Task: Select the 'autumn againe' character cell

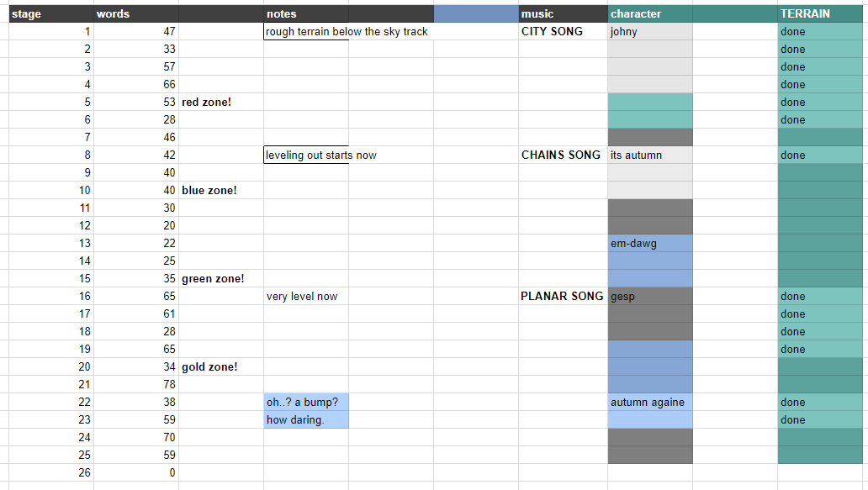Action: (649, 403)
